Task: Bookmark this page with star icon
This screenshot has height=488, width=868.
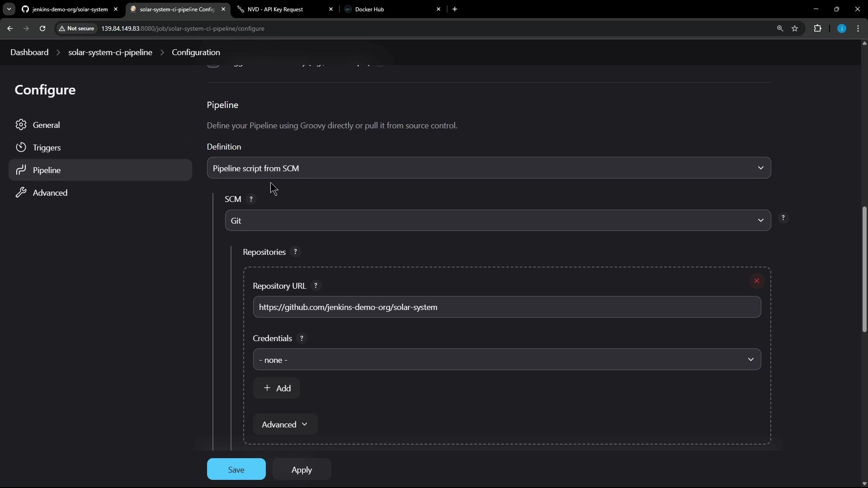Action: (795, 28)
